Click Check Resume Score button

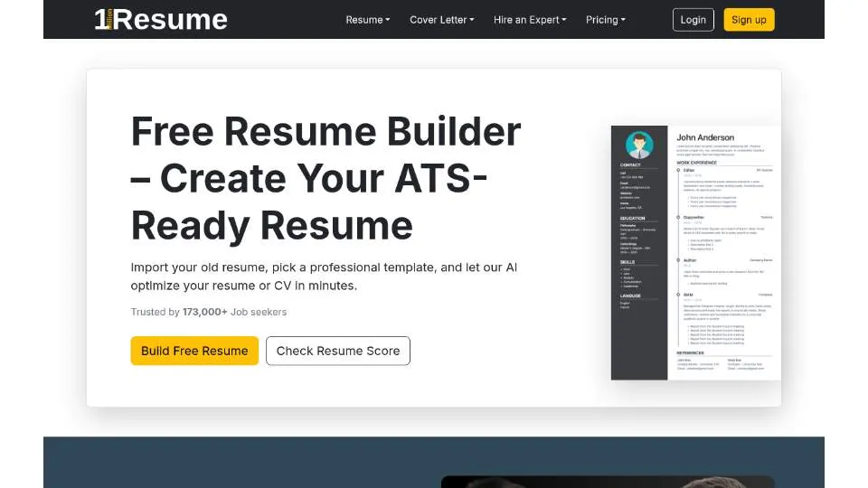tap(337, 351)
